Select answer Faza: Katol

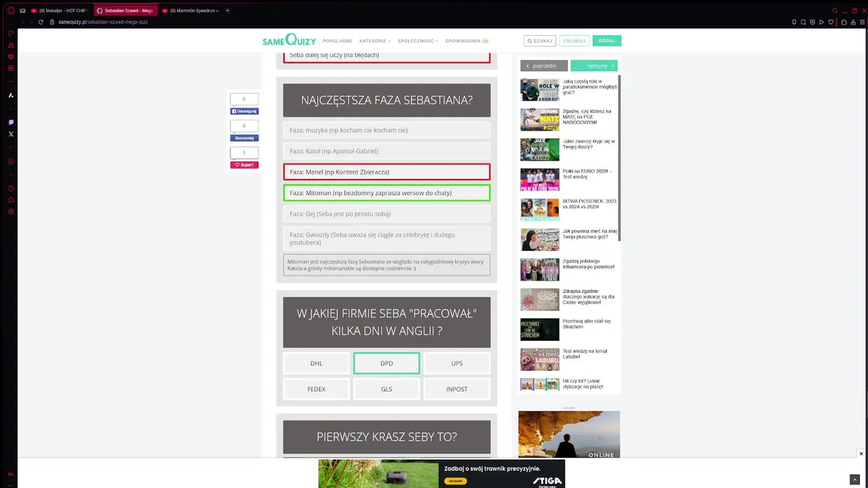pyautogui.click(x=387, y=151)
